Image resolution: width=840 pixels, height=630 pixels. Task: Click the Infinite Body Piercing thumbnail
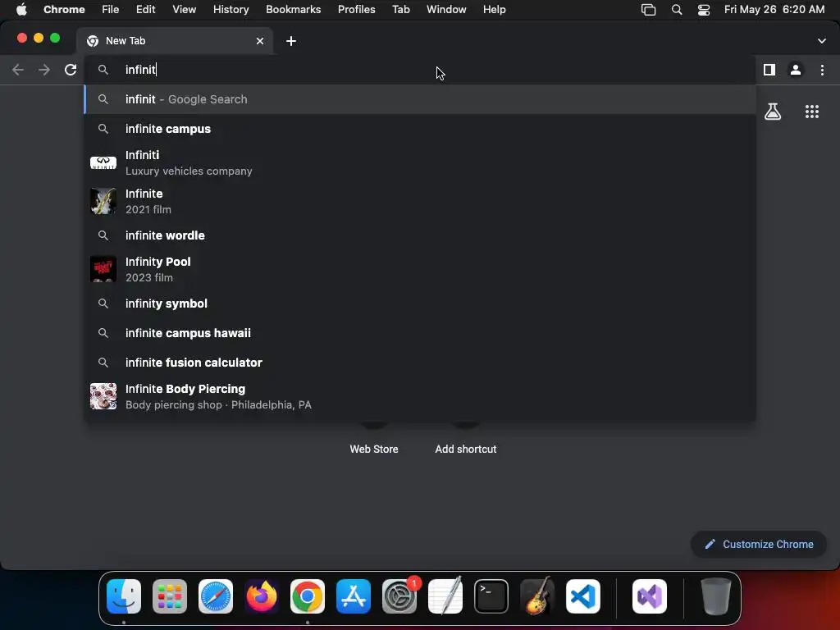(103, 396)
